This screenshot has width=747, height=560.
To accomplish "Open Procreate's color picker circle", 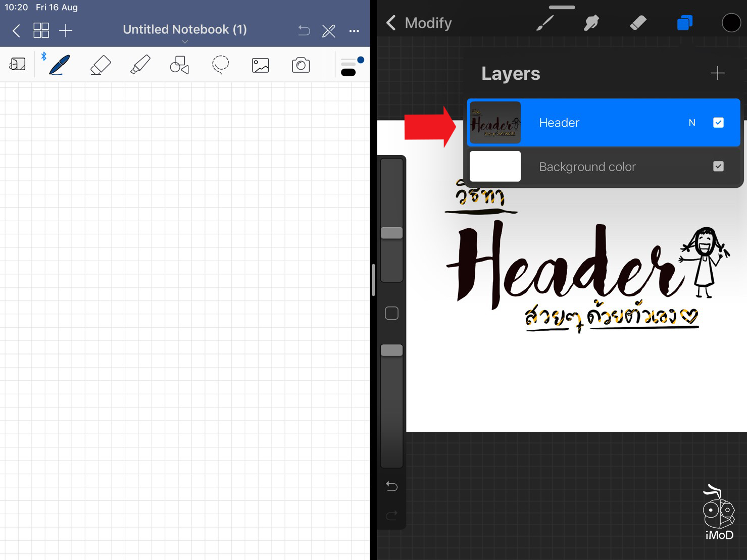I will pyautogui.click(x=731, y=23).
